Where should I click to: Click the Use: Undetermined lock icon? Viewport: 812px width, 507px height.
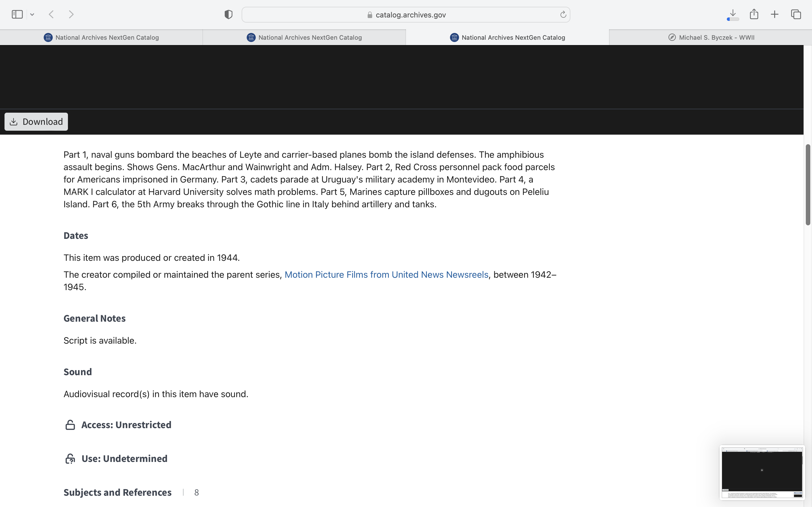70,459
